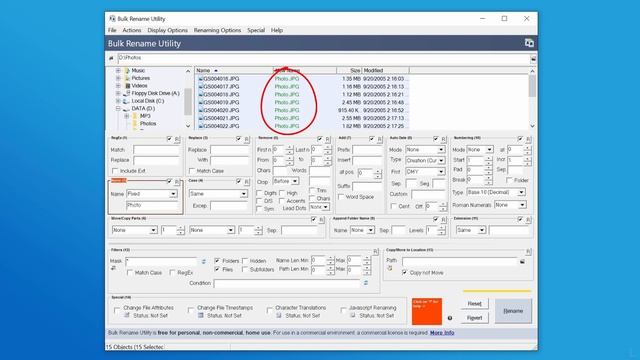Click the R reset button in Replace panel
This screenshot has height=360, width=640.
tap(247, 139)
